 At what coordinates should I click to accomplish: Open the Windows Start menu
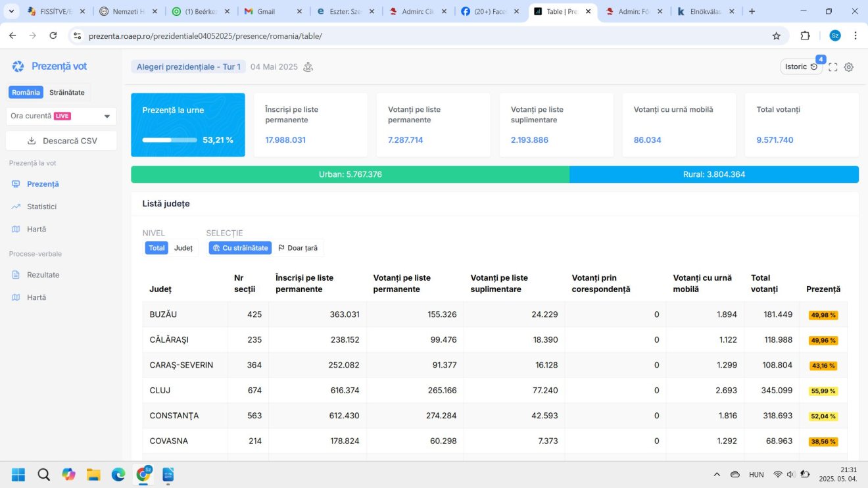click(x=18, y=474)
